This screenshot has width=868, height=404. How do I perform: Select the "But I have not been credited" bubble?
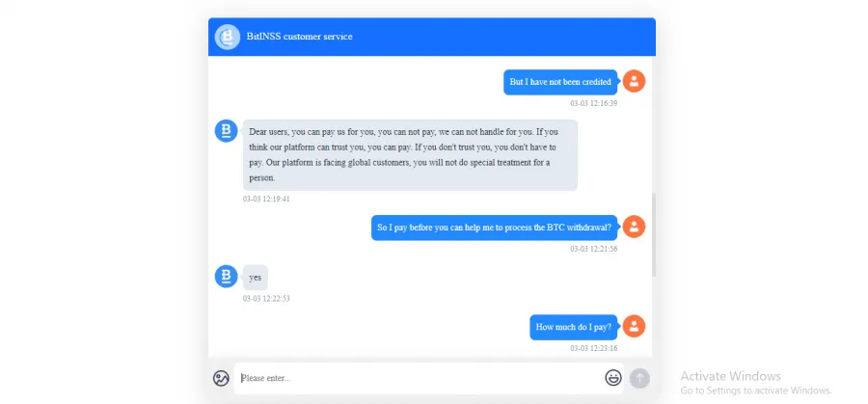[560, 82]
